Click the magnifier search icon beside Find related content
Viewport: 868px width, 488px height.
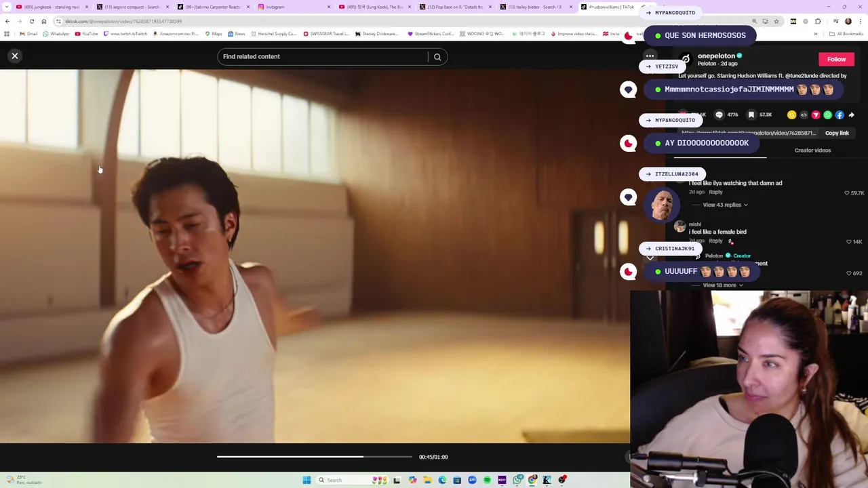point(437,57)
